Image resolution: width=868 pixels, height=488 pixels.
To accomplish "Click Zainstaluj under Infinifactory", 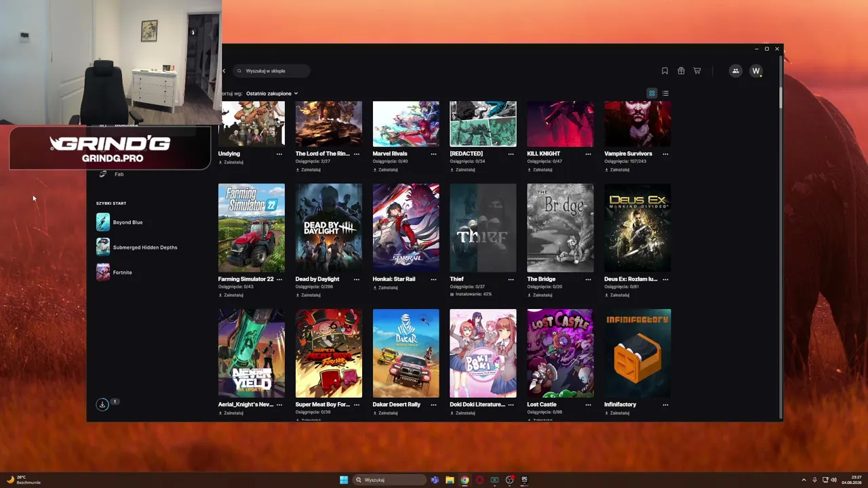I will point(617,413).
